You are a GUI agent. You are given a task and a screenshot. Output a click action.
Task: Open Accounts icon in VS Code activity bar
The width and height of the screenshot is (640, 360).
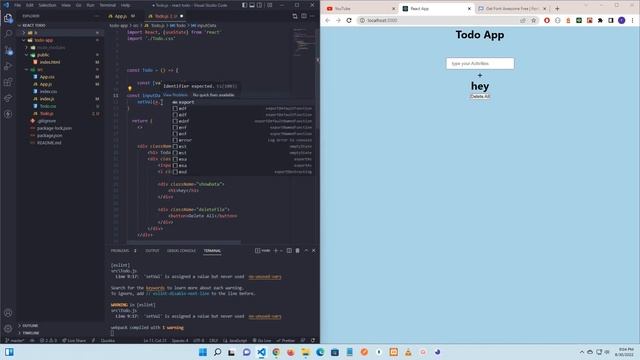[x=8, y=313]
